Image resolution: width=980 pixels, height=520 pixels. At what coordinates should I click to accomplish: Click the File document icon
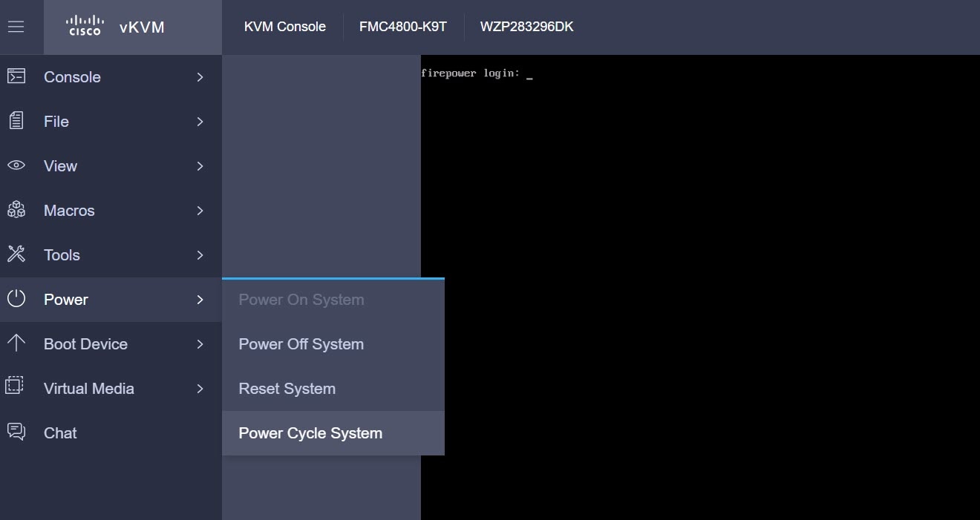point(16,121)
